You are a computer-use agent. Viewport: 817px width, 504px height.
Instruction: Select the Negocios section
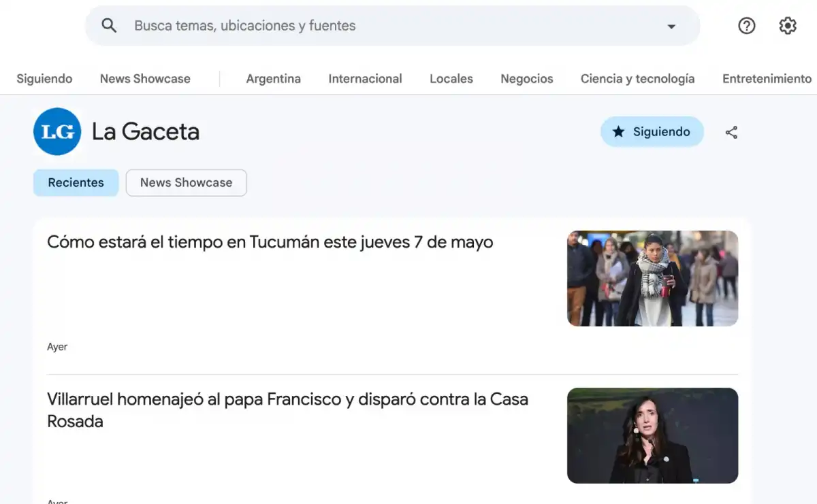(x=527, y=79)
